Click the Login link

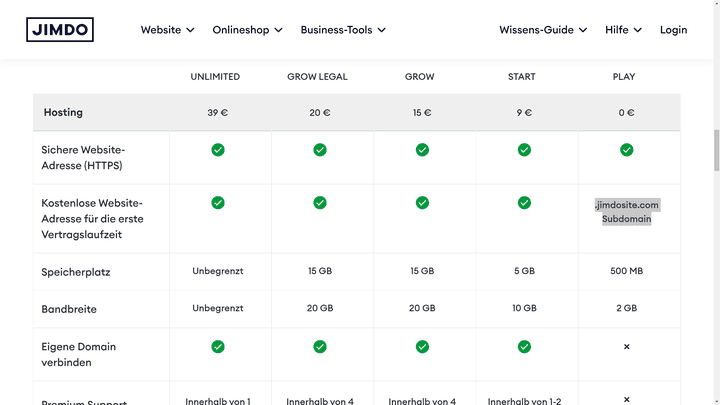(x=673, y=30)
